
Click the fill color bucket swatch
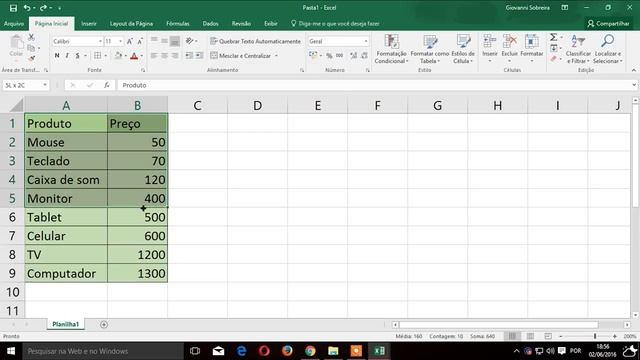[118, 56]
